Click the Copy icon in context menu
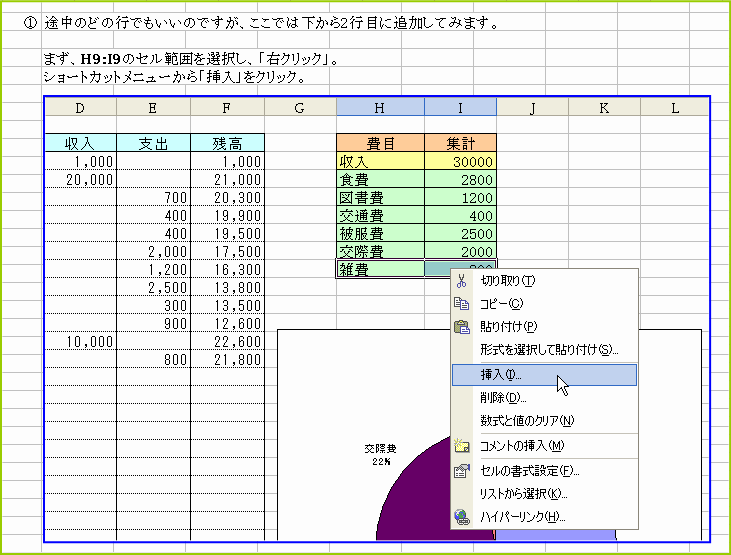Screen dimensions: 731x555 tap(462, 304)
